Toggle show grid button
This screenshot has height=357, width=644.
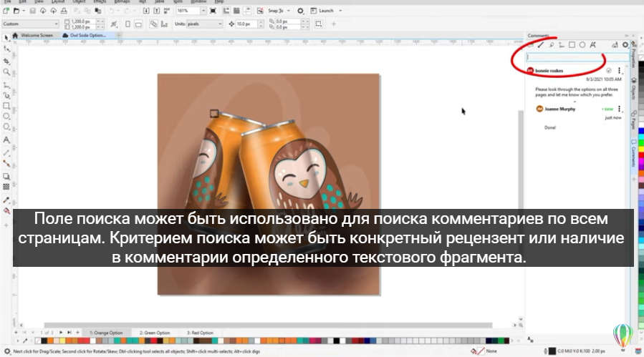click(236, 11)
